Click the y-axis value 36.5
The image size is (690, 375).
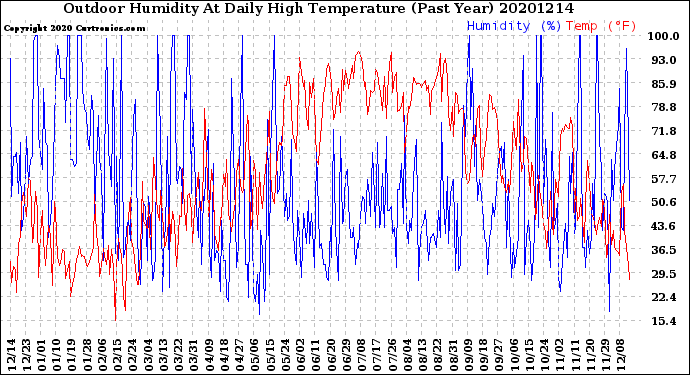tap(664, 250)
